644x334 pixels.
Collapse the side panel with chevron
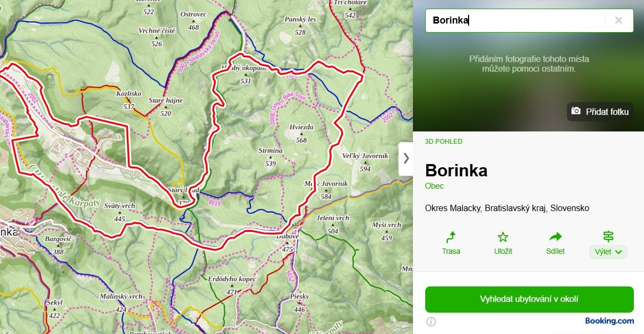tap(406, 158)
